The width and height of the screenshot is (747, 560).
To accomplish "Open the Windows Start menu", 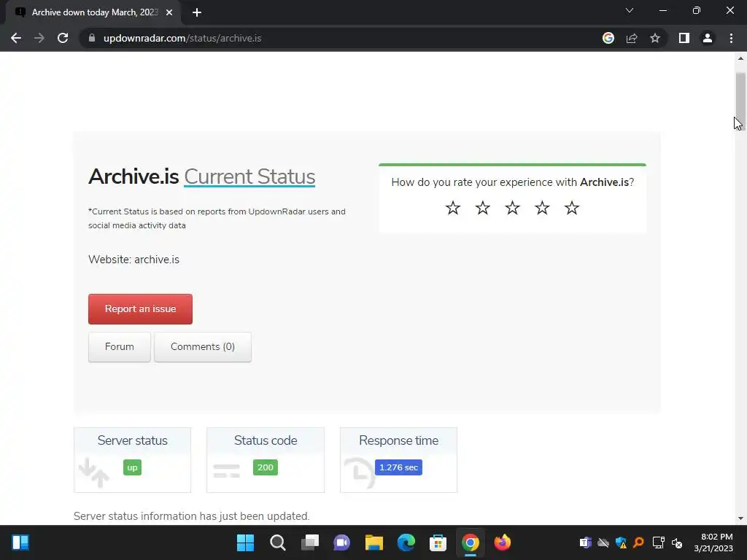I will click(245, 542).
